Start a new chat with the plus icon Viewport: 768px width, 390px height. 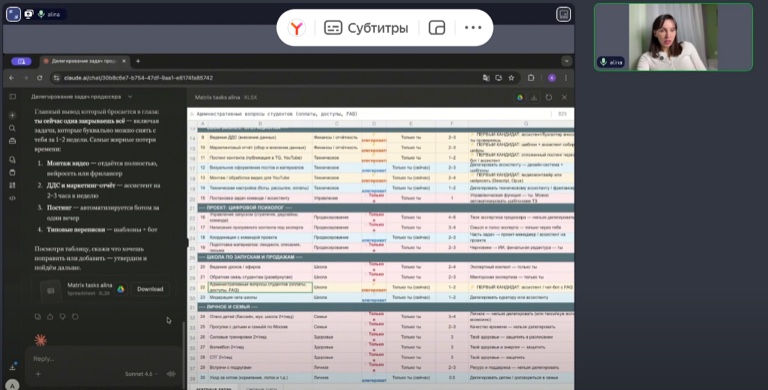pyautogui.click(x=12, y=115)
